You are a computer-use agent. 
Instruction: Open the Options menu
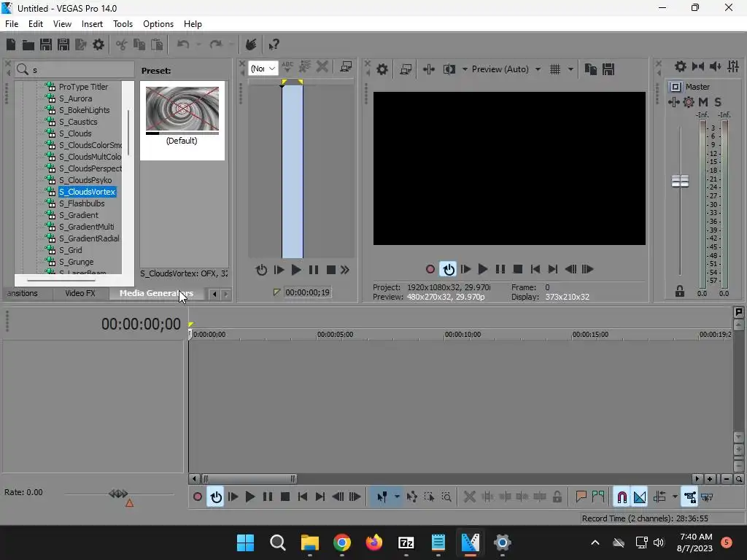point(158,24)
